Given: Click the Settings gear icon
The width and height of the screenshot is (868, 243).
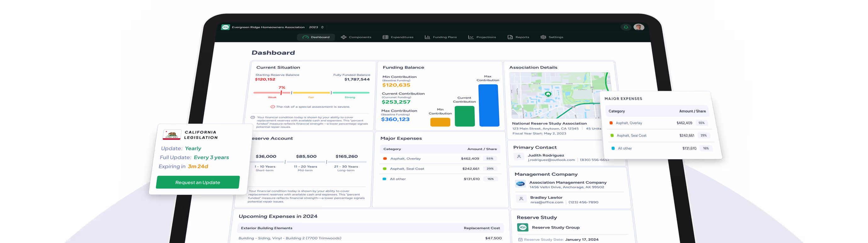Looking at the screenshot, I should click(x=543, y=37).
